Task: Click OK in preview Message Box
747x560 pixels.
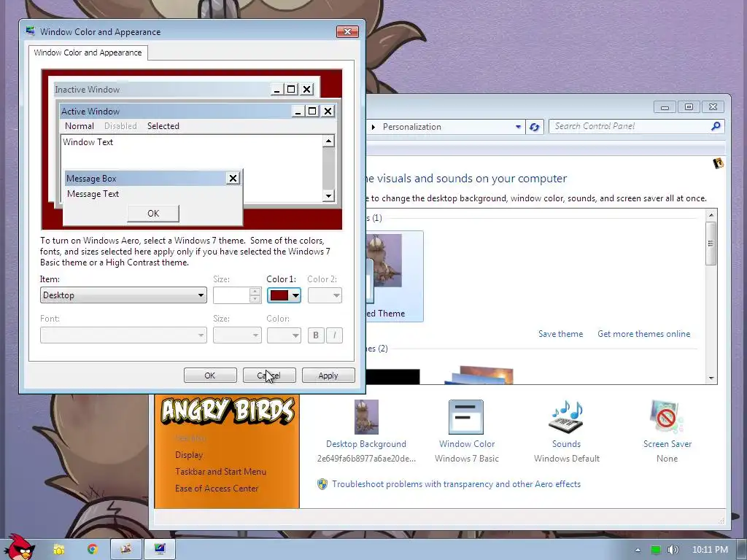Action: [x=153, y=214]
